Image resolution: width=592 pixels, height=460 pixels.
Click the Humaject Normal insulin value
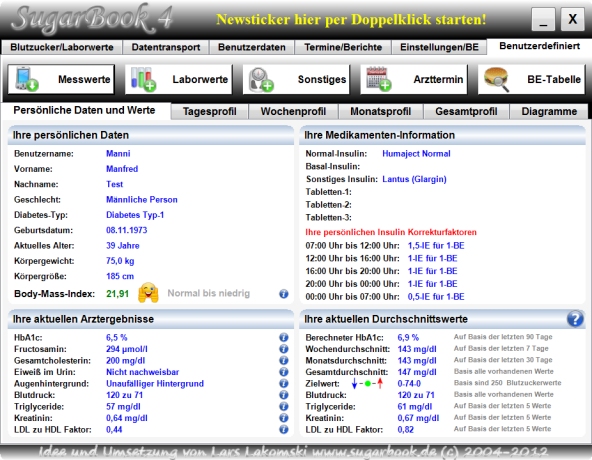tap(416, 154)
